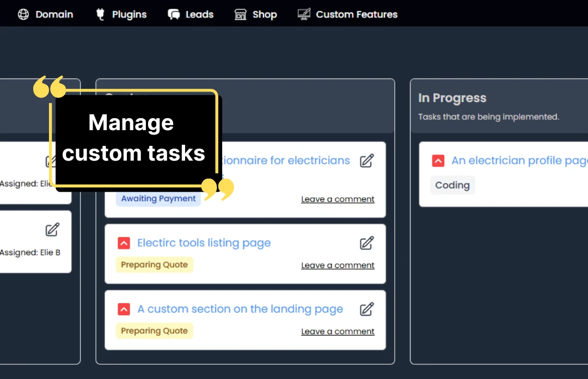Leave a comment on Electirc tools listing page
The height and width of the screenshot is (379, 588).
click(x=338, y=265)
